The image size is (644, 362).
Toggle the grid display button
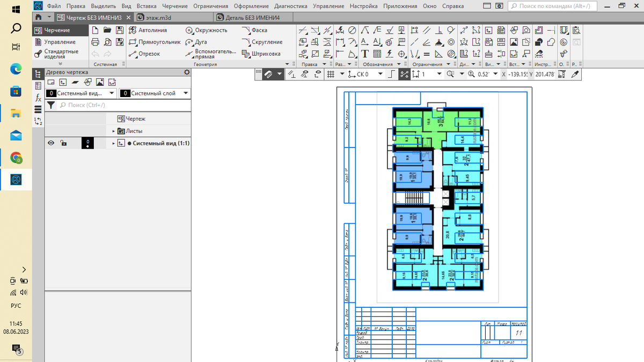pyautogui.click(x=331, y=75)
